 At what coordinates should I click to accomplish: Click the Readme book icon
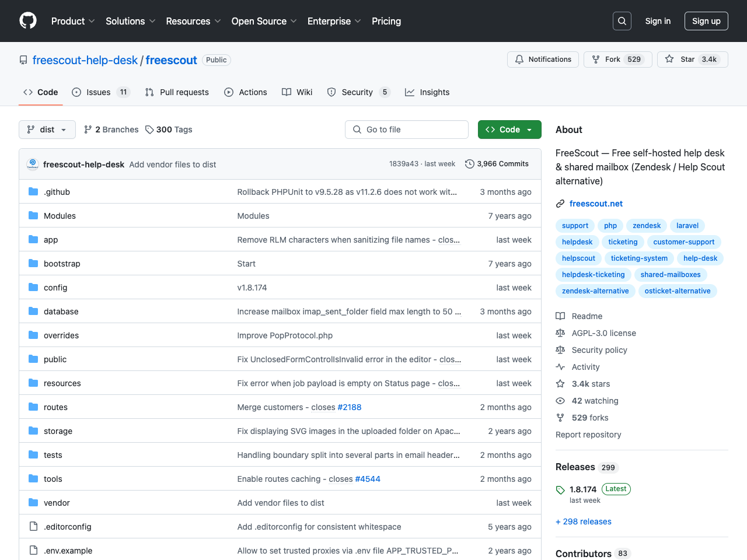pyautogui.click(x=560, y=316)
